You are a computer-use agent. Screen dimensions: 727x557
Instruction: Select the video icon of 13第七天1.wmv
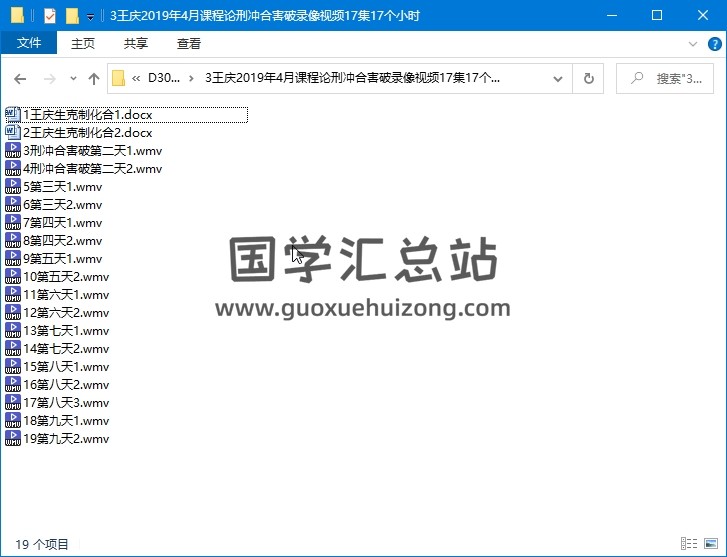coord(13,330)
